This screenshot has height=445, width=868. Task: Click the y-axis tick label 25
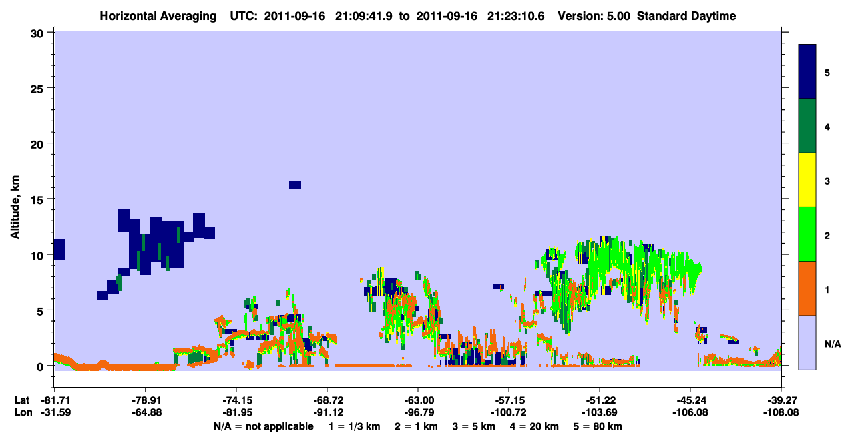(x=39, y=88)
